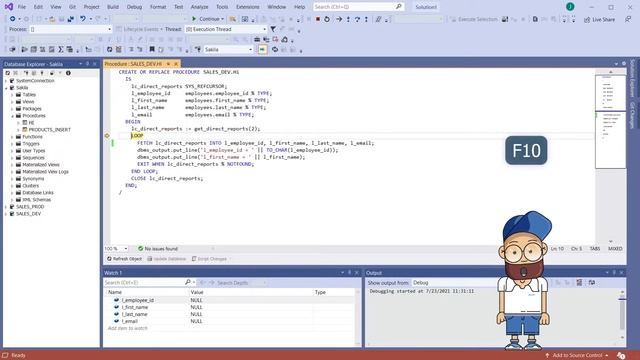Click the Live Share button
Screen dimensions: 640x360
pos(599,19)
